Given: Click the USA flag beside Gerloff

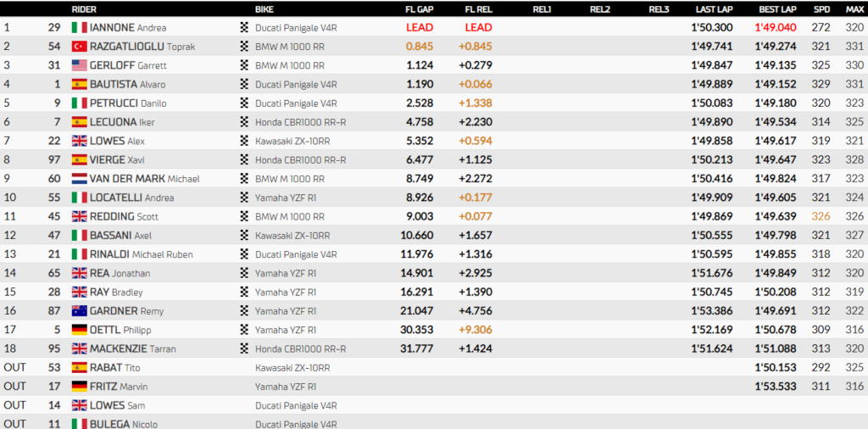Looking at the screenshot, I should 79,65.
